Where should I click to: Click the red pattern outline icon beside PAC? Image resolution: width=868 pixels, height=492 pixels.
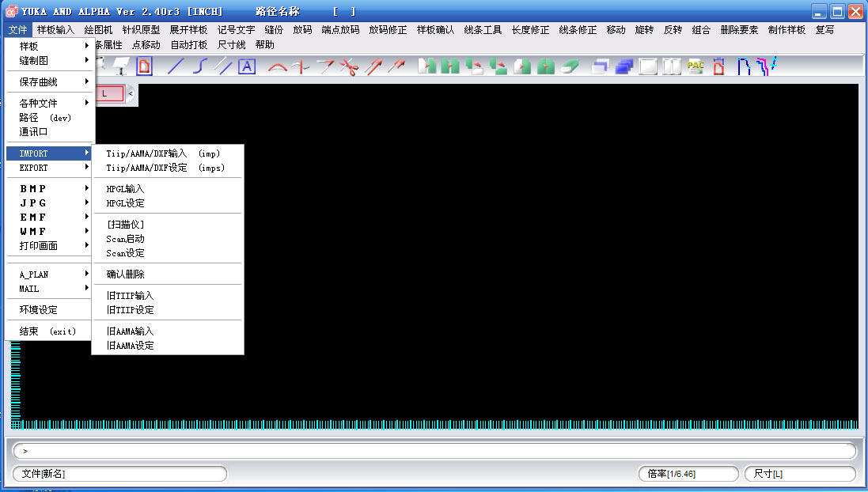719,66
